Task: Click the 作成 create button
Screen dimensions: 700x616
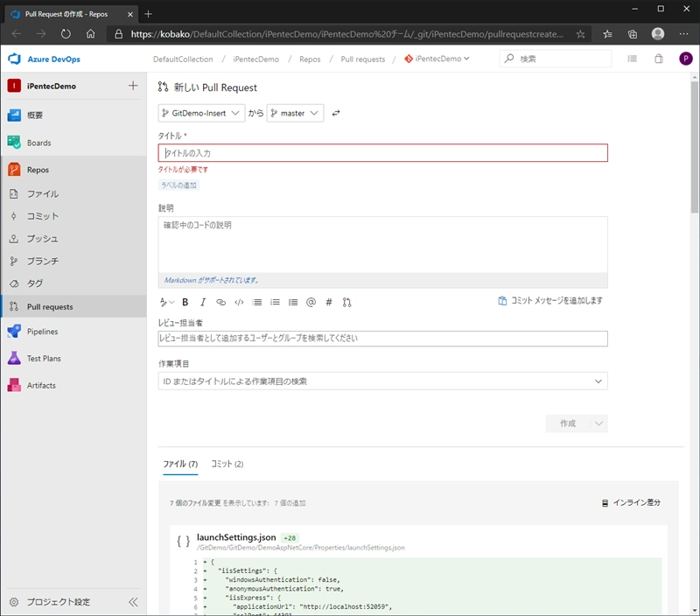Action: coord(568,423)
